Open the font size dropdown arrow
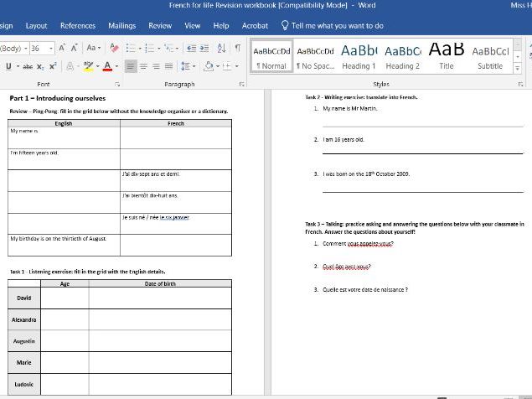The height and width of the screenshot is (399, 532). (51, 49)
